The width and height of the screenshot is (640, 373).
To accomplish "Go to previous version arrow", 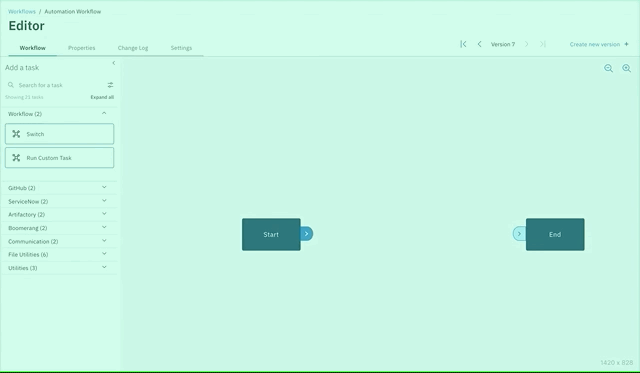I will [x=480, y=44].
